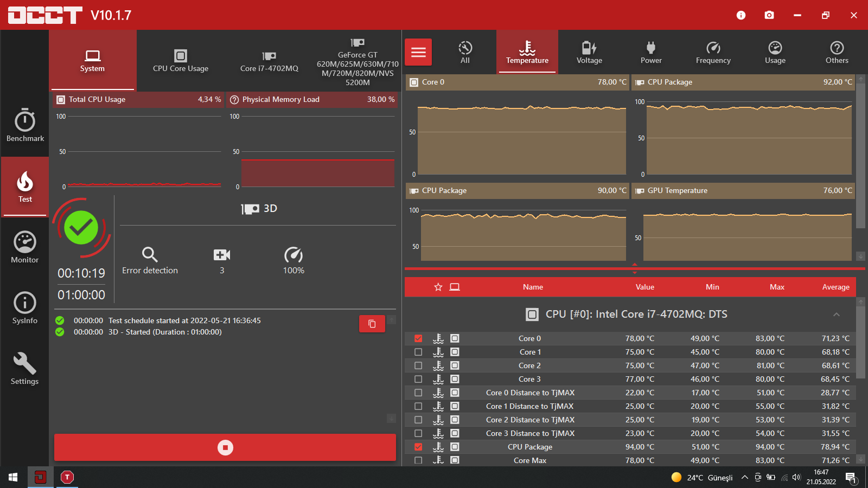
Task: Open the red hamburger menu
Action: click(x=418, y=52)
